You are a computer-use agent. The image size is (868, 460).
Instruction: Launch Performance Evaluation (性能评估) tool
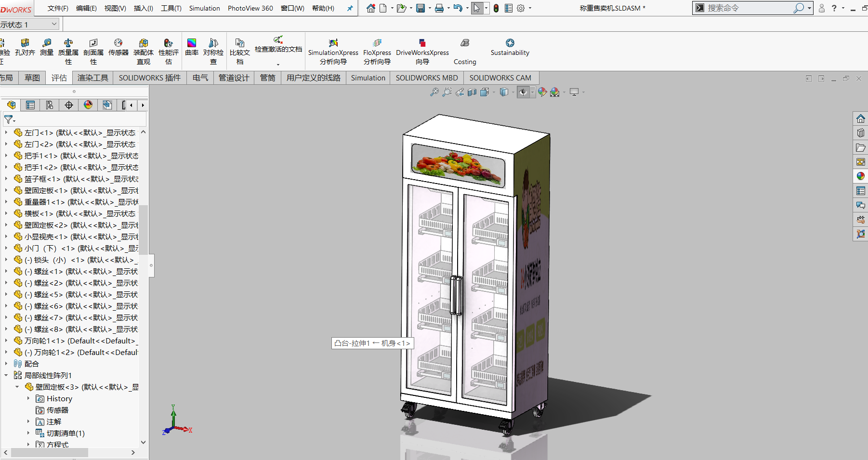169,52
